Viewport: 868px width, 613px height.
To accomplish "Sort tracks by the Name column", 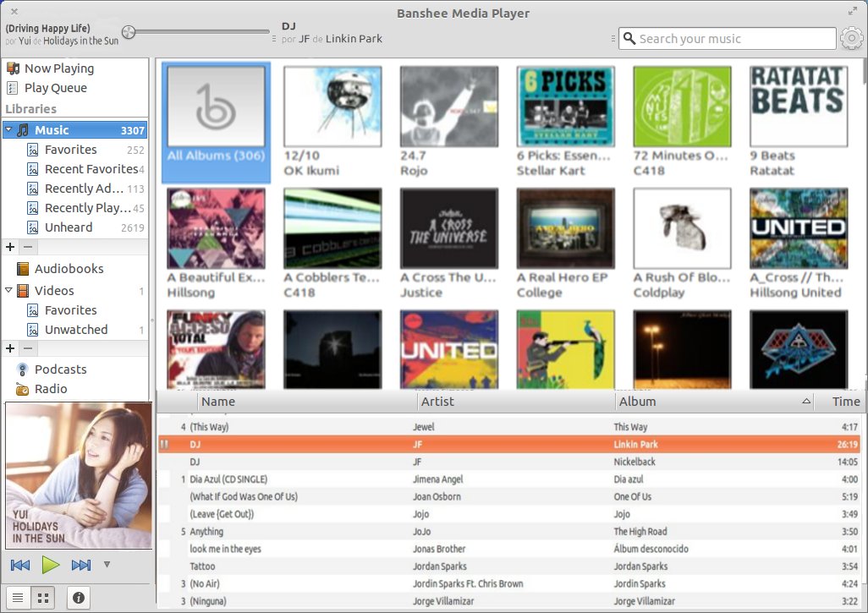I will (x=306, y=402).
